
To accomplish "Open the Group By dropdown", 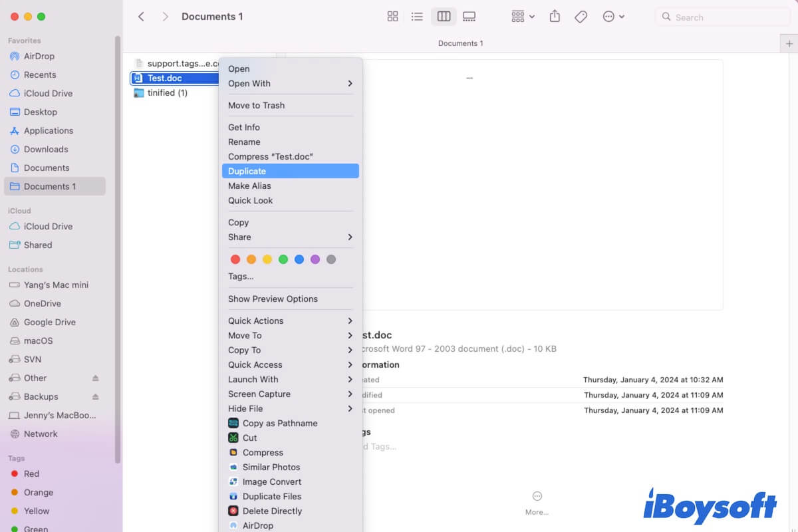I will point(523,17).
